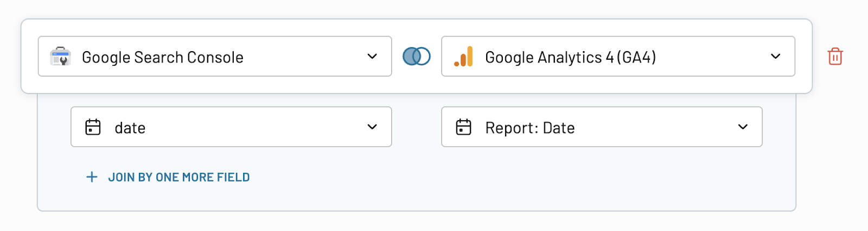
Task: Expand the 'Report: Date' chevron arrow
Action: (x=743, y=127)
